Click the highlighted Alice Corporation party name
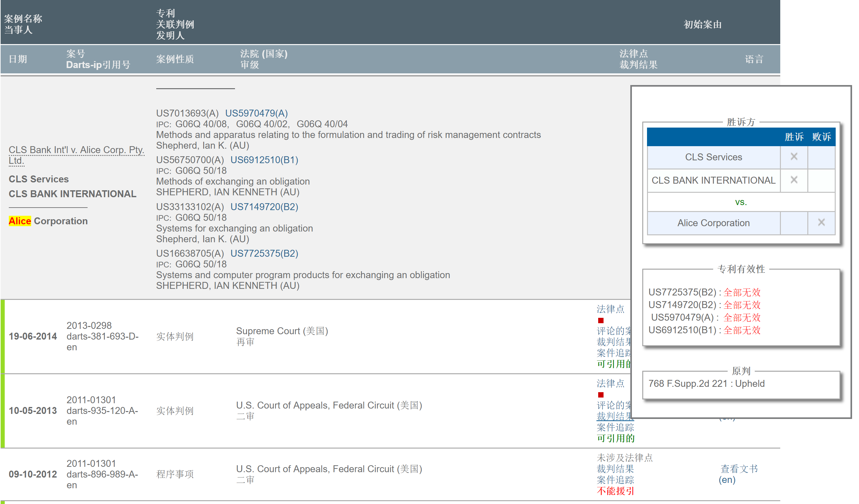Image resolution: width=859 pixels, height=504 pixels. [48, 221]
